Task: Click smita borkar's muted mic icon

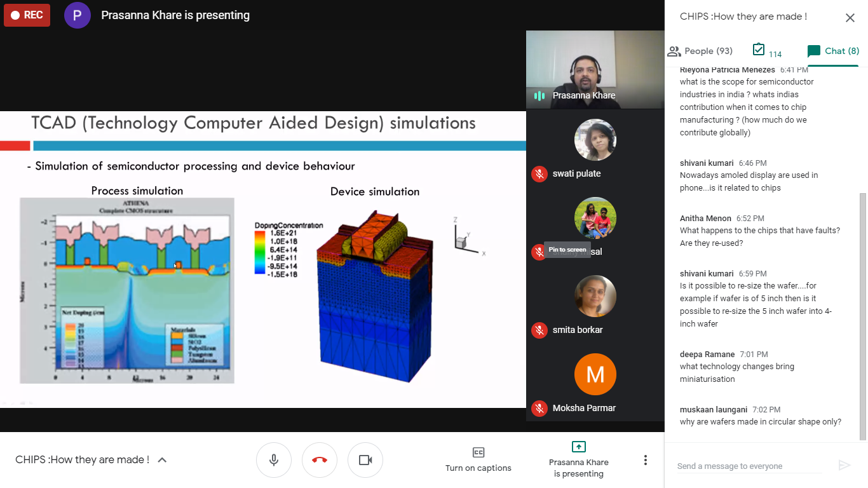Action: click(539, 330)
